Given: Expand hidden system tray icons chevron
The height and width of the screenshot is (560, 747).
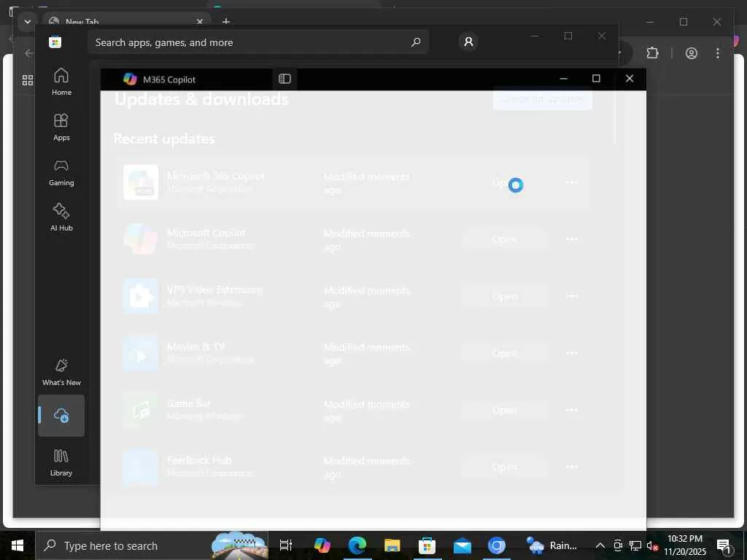Looking at the screenshot, I should [x=600, y=545].
